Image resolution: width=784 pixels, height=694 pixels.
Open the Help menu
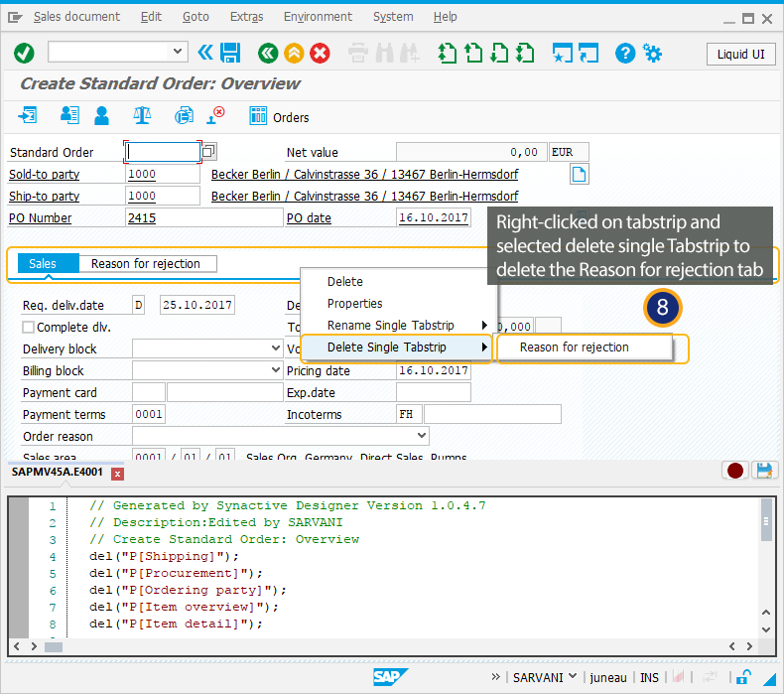pyautogui.click(x=445, y=17)
